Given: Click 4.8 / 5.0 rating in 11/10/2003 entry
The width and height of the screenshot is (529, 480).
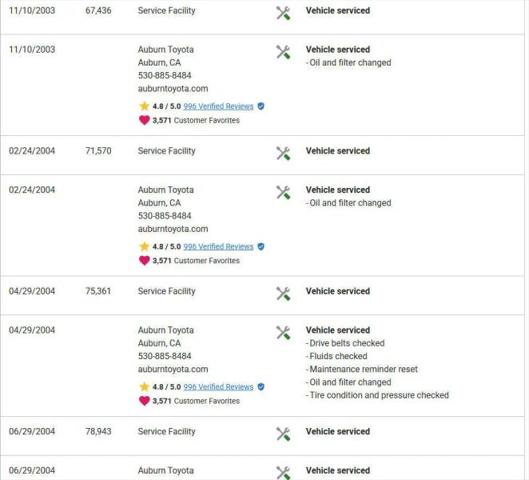Looking at the screenshot, I should (x=167, y=106).
